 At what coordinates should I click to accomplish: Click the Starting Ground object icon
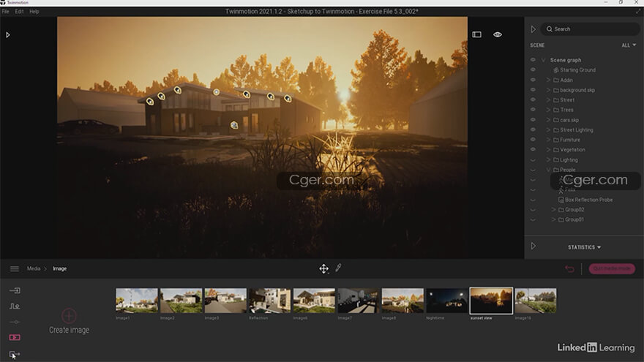click(x=556, y=70)
